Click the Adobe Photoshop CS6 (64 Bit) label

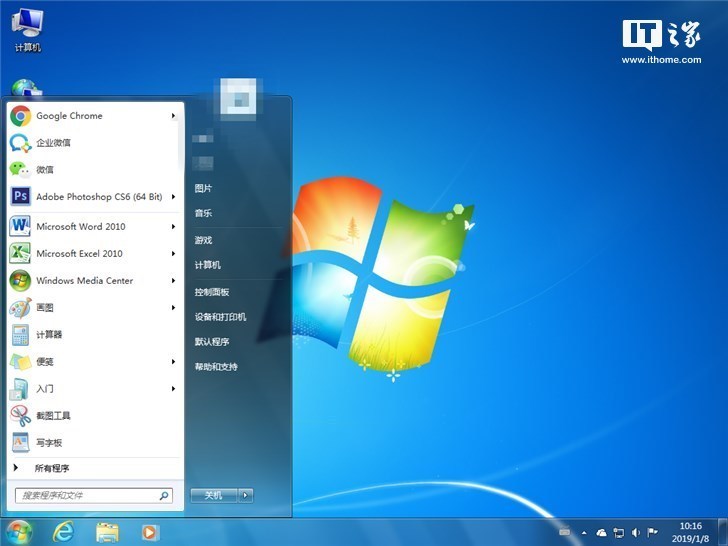coord(99,196)
